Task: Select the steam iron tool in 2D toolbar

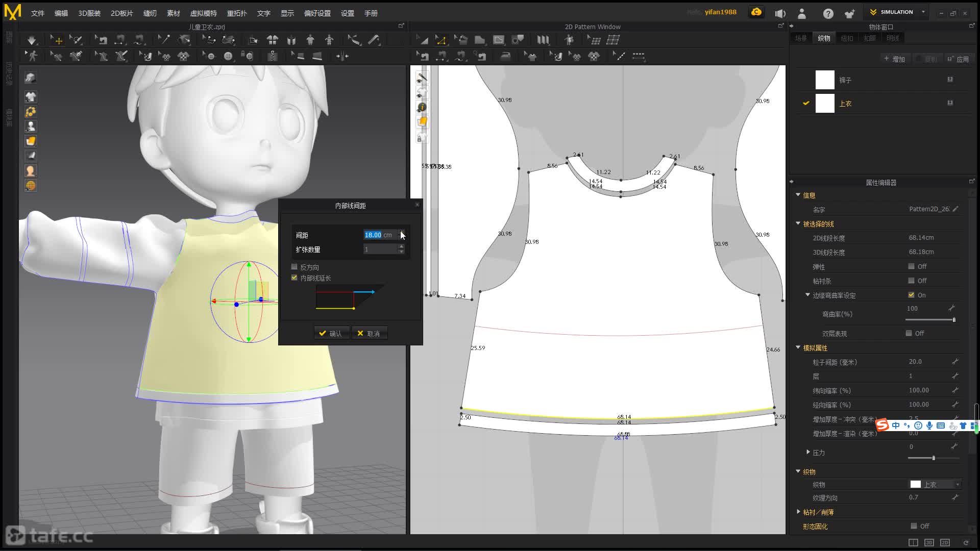Action: (x=505, y=56)
